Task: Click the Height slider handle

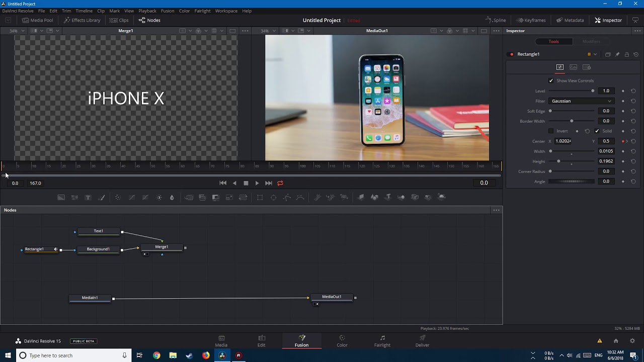Action: [558, 161]
